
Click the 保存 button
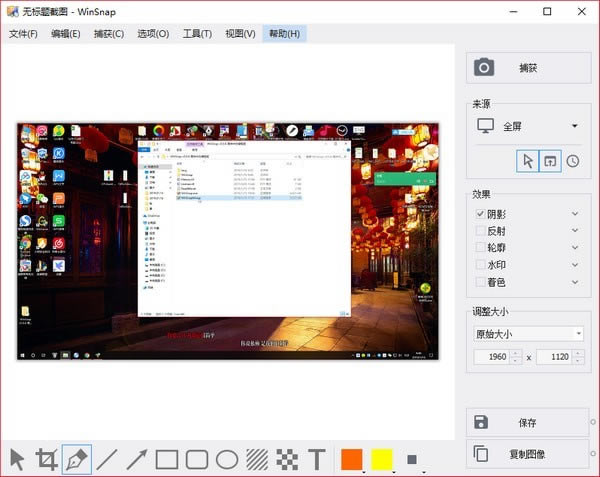pyautogui.click(x=528, y=422)
